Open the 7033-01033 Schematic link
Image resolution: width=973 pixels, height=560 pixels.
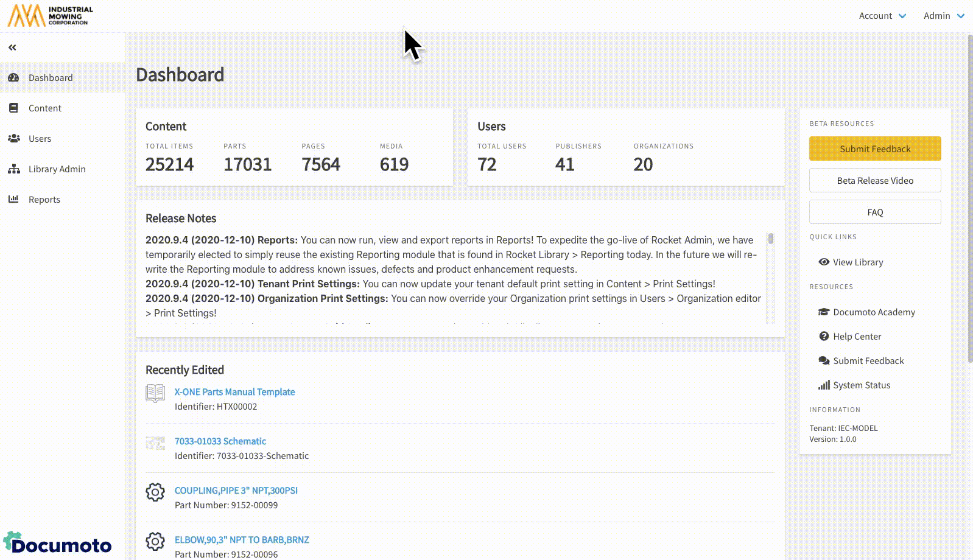pyautogui.click(x=220, y=441)
